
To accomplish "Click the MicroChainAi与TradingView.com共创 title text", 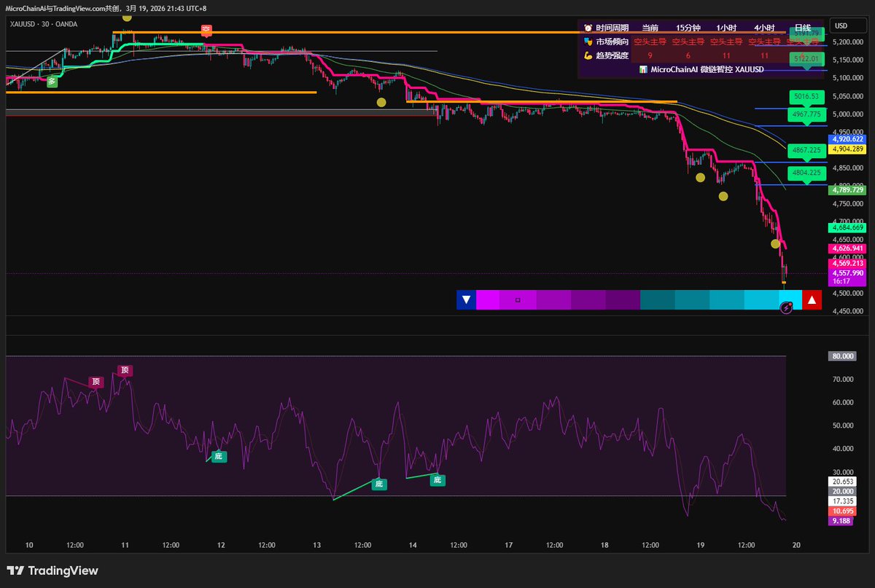I will [63, 8].
